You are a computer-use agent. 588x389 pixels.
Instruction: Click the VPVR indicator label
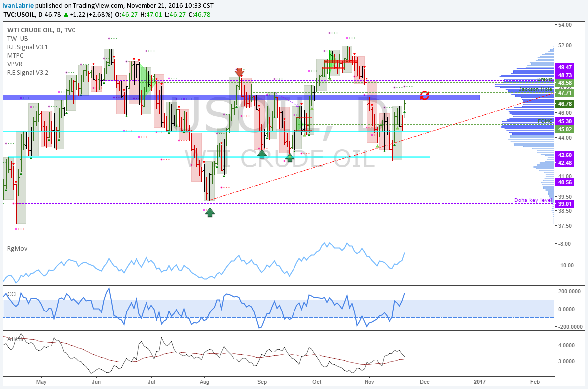[x=15, y=64]
